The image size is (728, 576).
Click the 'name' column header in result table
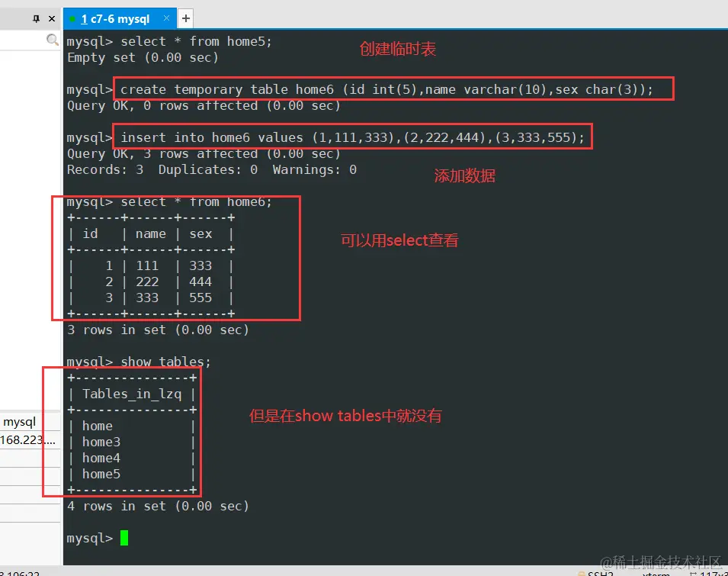[x=150, y=233]
